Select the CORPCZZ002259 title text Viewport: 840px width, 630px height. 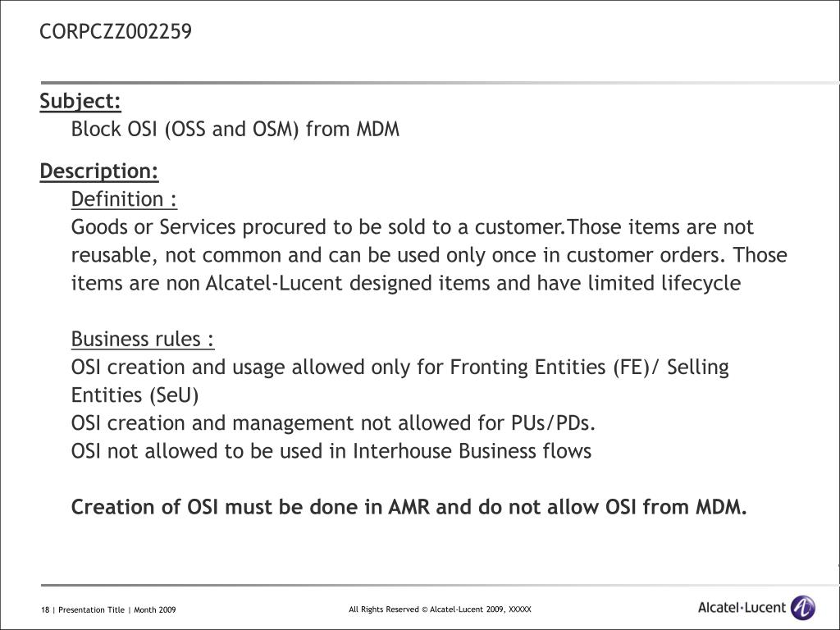pos(116,32)
